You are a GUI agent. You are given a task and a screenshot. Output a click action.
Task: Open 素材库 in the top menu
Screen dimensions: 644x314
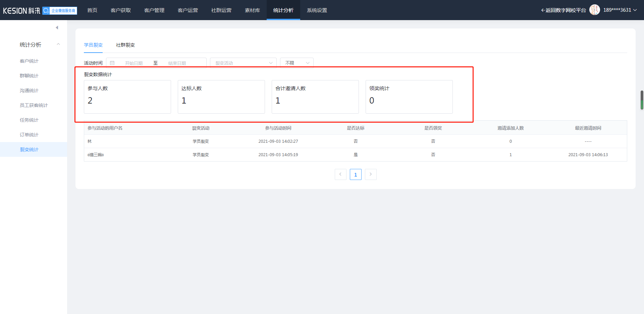[x=252, y=10]
